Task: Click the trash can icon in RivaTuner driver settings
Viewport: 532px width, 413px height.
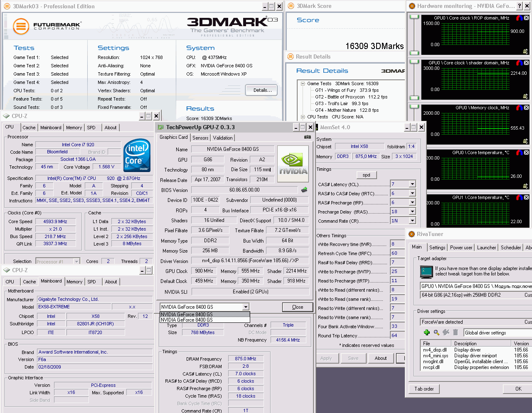Action: [x=456, y=332]
